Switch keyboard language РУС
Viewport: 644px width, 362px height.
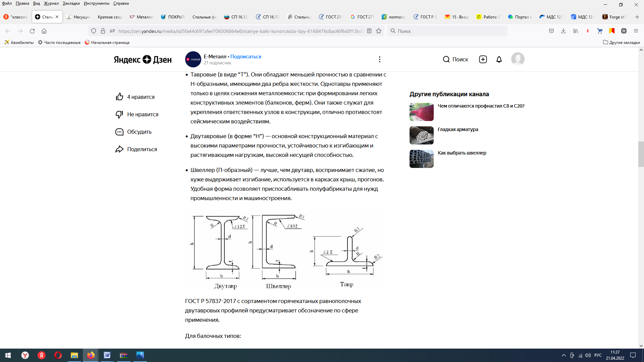tap(598, 355)
